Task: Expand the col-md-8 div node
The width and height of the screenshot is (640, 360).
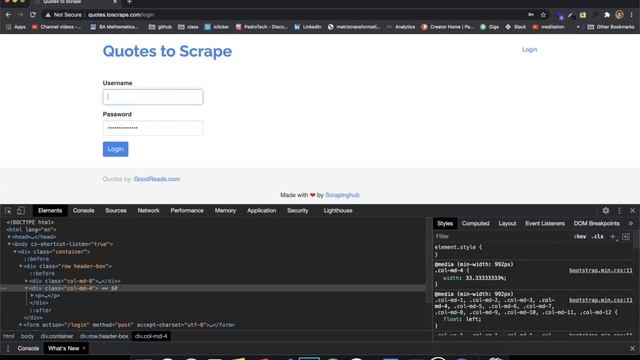Action: pyautogui.click(x=27, y=281)
